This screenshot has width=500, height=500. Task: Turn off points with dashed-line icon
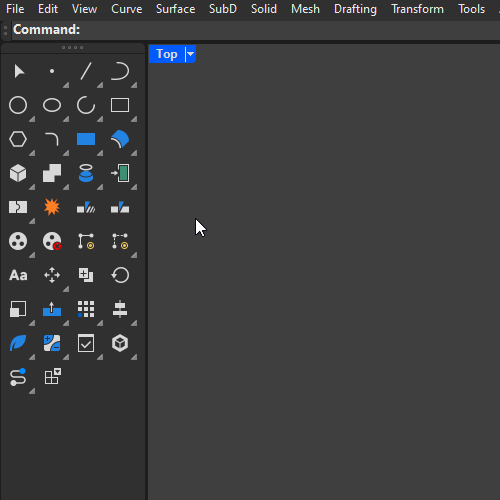click(x=120, y=241)
